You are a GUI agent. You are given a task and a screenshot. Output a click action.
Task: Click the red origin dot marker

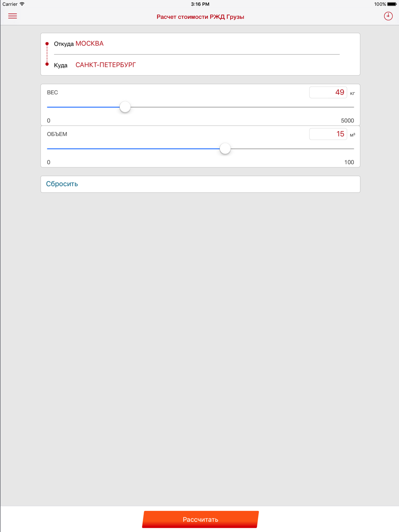tap(47, 43)
